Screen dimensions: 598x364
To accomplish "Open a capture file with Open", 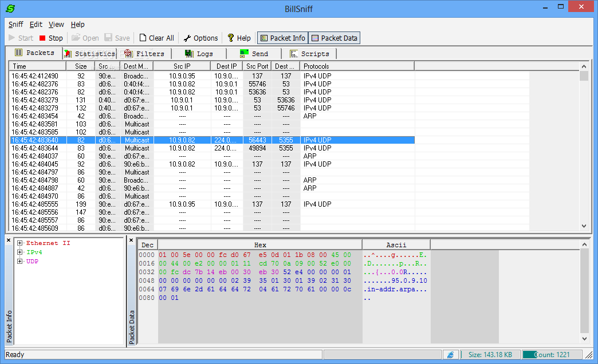I will [x=85, y=38].
